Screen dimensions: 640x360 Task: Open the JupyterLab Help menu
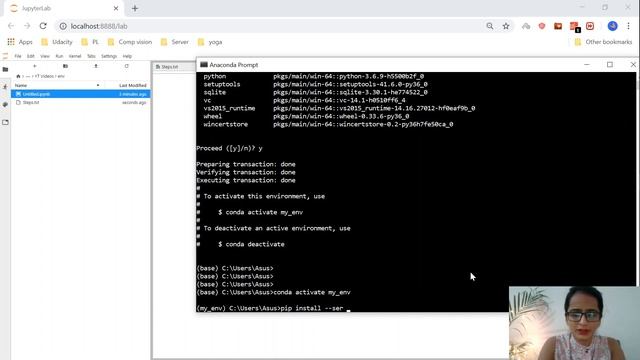pyautogui.click(x=127, y=56)
